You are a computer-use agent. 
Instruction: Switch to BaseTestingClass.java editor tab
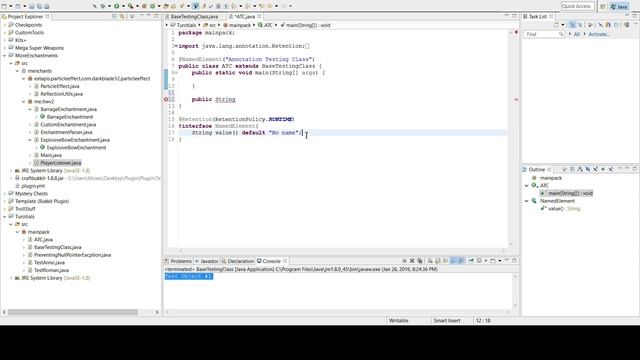[194, 17]
